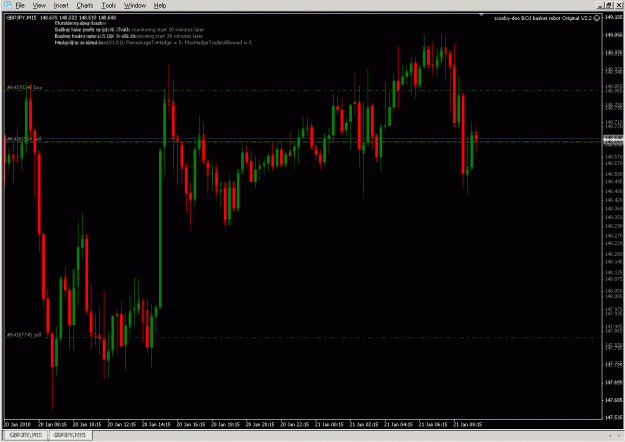The image size is (625, 442).
Task: Click the application icon beside File menu
Action: [8, 5]
